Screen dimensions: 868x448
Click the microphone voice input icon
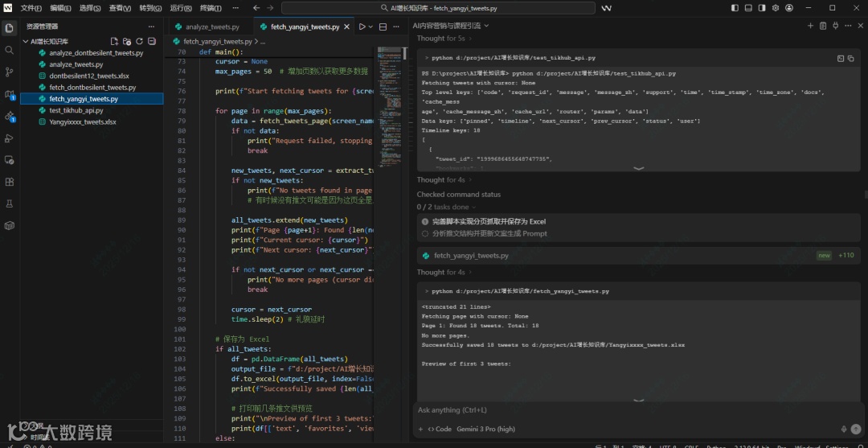pos(843,430)
